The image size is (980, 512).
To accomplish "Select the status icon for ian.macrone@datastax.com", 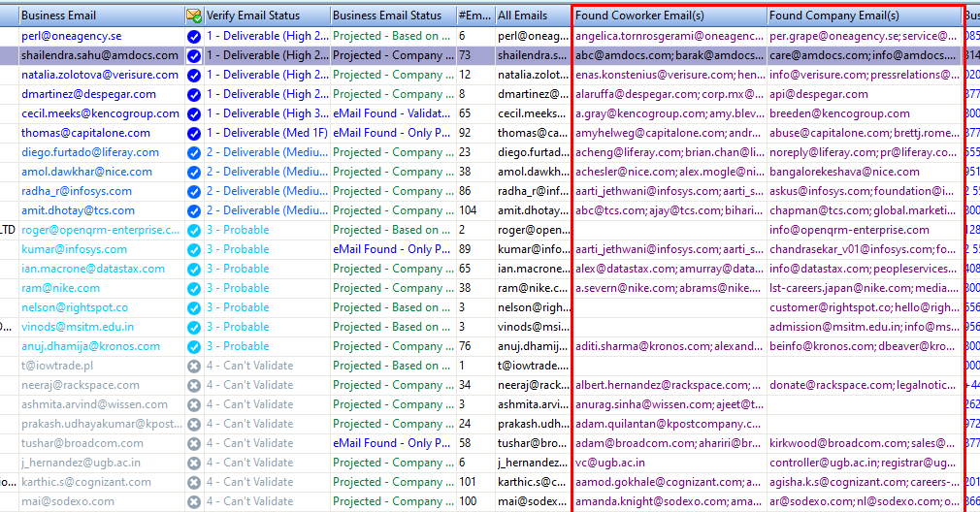I will click(194, 269).
